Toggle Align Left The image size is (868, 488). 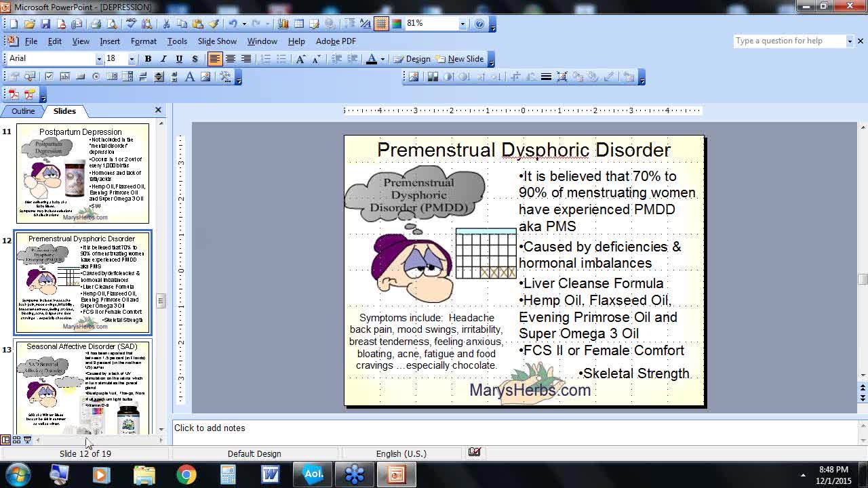tap(214, 59)
